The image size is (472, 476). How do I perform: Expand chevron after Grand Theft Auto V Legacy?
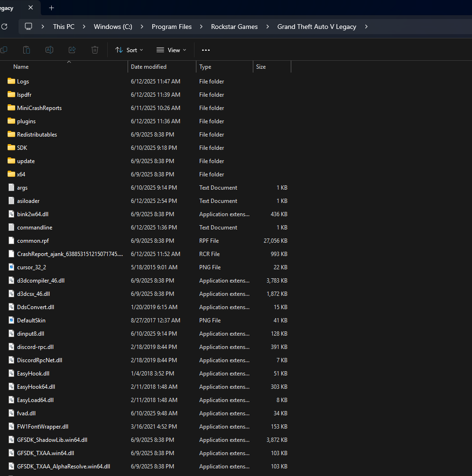(366, 27)
